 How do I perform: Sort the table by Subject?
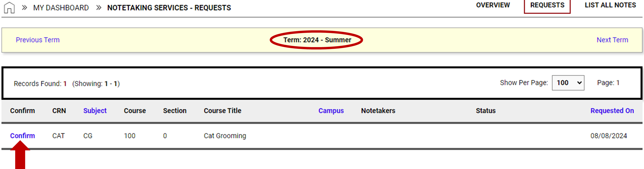point(95,111)
